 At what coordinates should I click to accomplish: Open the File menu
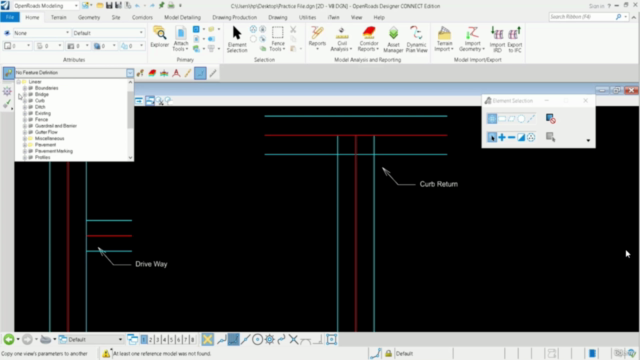10,17
